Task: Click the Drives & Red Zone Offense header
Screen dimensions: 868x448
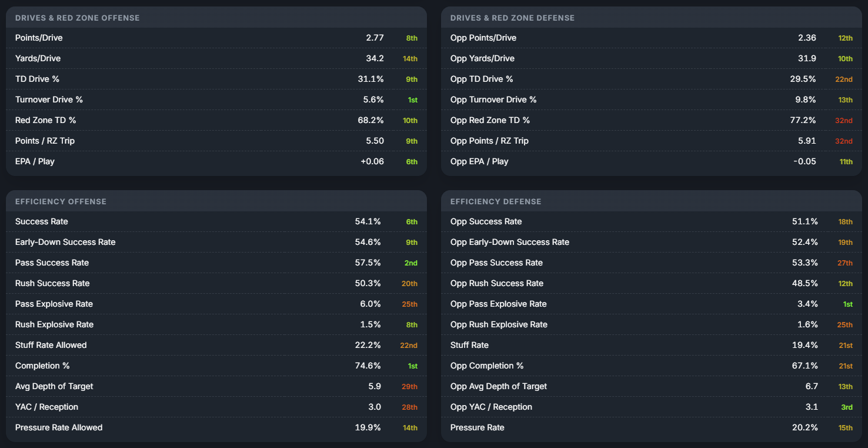Action: coord(216,18)
